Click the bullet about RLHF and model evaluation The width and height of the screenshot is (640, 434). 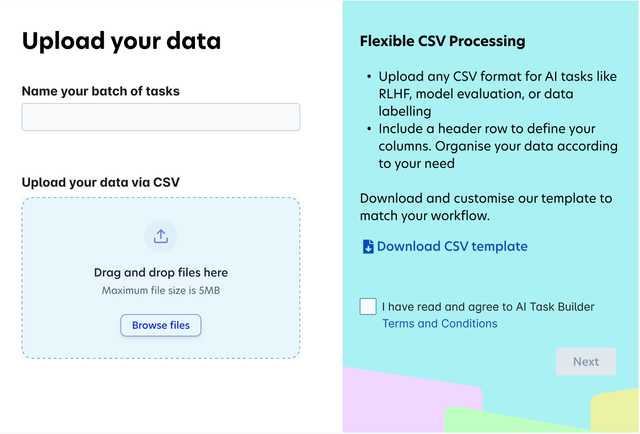(498, 94)
